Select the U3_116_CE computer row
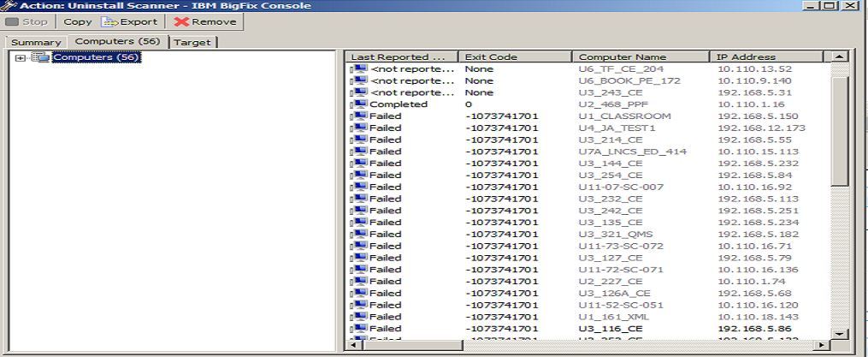Viewport: 868px width, 357px height. (x=610, y=329)
